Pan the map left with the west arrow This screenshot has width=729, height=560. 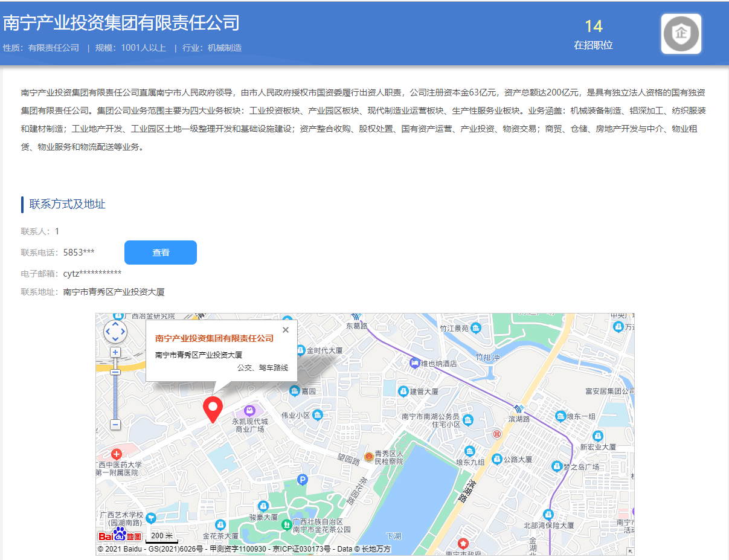point(108,332)
